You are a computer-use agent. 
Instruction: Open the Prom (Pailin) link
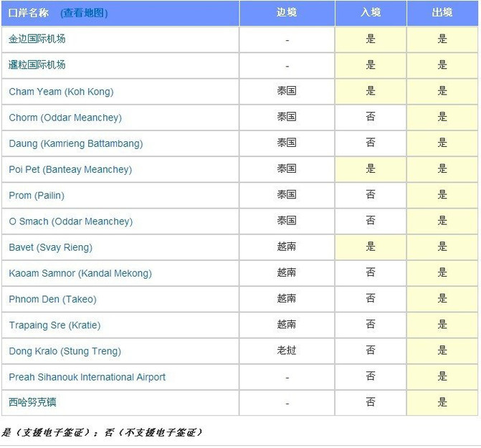point(40,196)
